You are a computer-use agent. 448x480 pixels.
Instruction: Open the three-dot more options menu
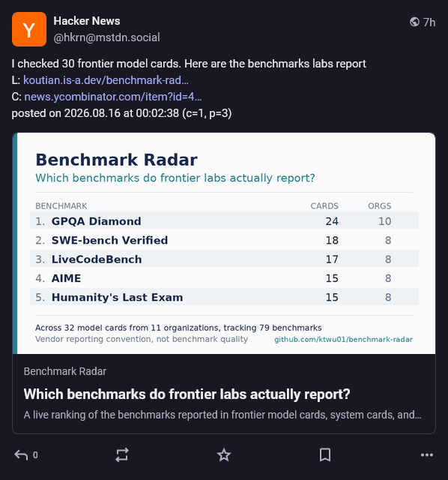coord(427,455)
